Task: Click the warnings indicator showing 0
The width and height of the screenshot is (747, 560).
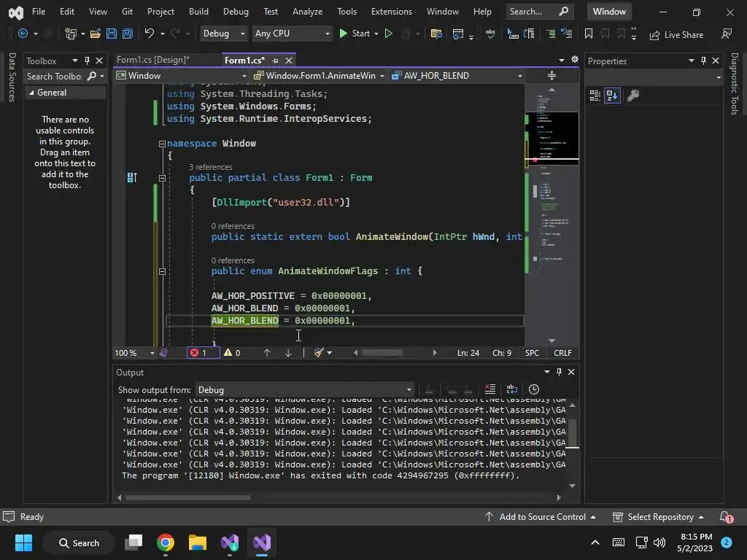Action: (x=232, y=353)
